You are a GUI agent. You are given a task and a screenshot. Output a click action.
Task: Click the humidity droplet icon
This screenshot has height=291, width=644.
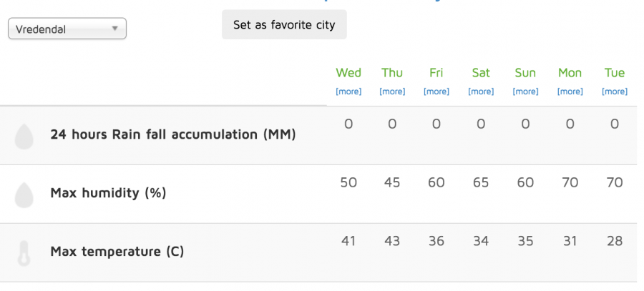(24, 195)
